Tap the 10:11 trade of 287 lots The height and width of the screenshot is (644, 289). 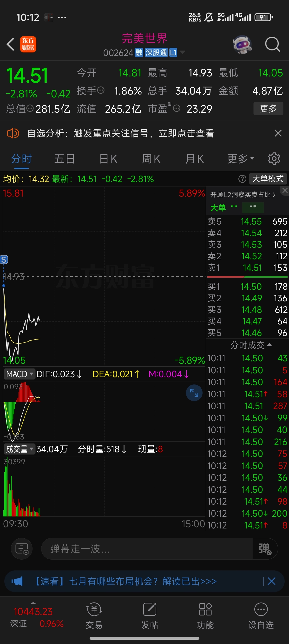(x=247, y=406)
